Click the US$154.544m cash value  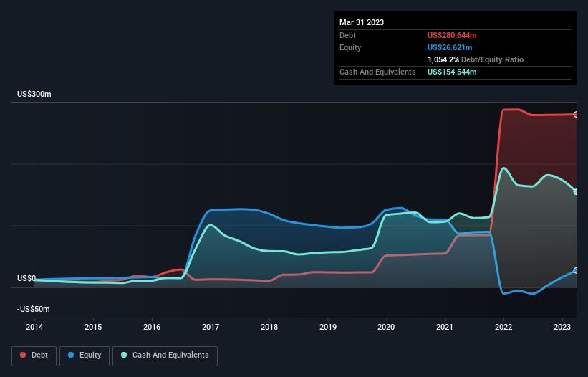tap(452, 72)
